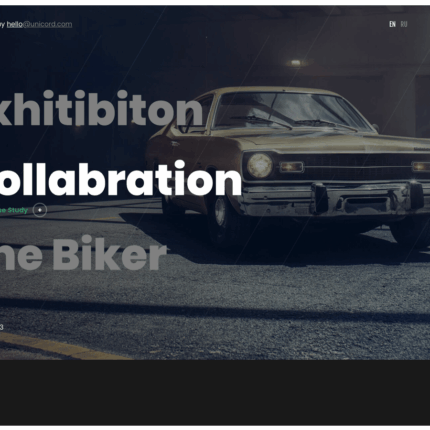This screenshot has height=430, width=430.
Task: Open the Collabration project title
Action: pyautogui.click(x=121, y=179)
